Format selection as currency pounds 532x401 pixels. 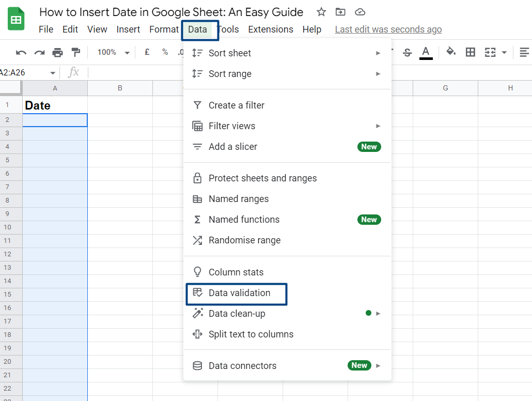pyautogui.click(x=147, y=52)
